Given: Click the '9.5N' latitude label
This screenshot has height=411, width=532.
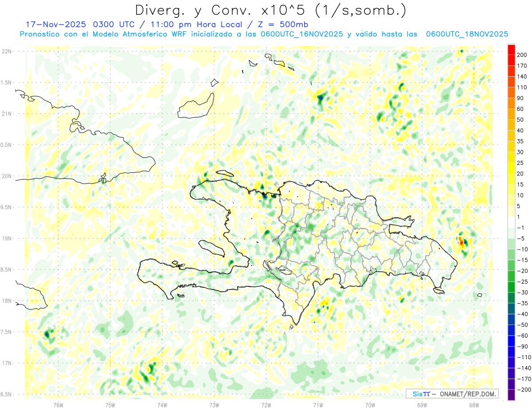Looking at the screenshot, I should coord(7,207).
